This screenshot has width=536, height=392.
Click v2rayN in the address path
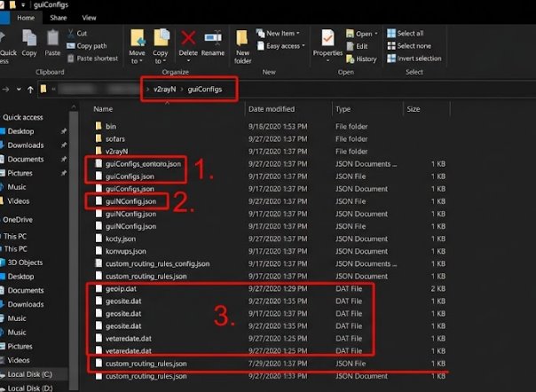click(164, 90)
